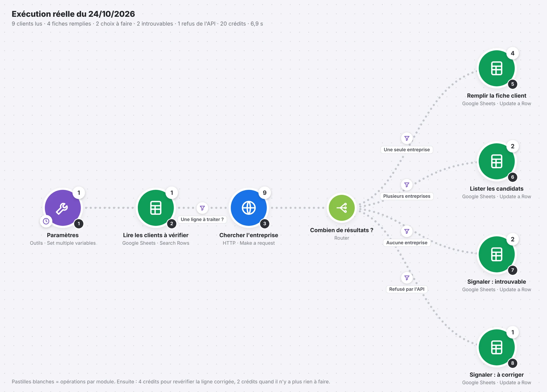
Task: Click the '9 clients lus' execution summary line
Action: coord(137,24)
